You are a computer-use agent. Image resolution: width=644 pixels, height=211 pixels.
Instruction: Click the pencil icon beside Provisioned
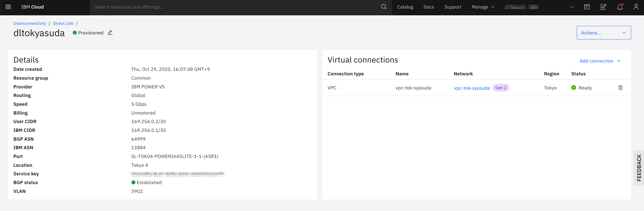coord(110,33)
